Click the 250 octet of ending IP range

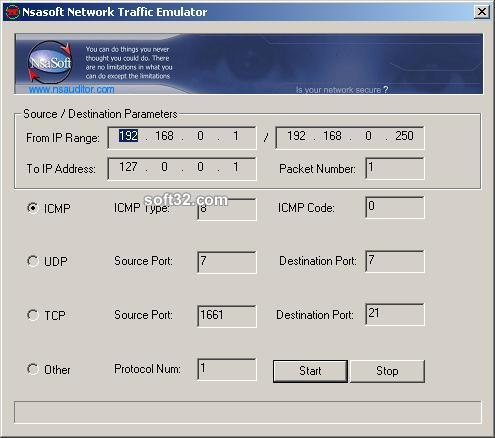pos(404,136)
